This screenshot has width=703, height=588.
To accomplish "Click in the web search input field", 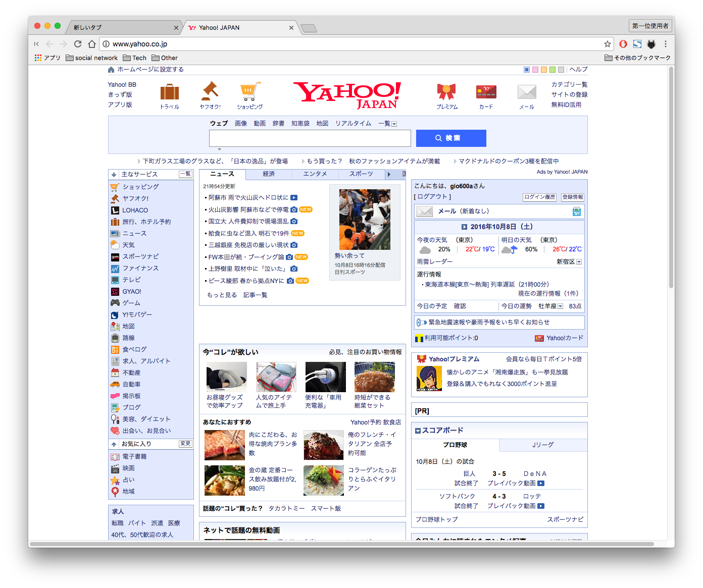I will (x=310, y=138).
